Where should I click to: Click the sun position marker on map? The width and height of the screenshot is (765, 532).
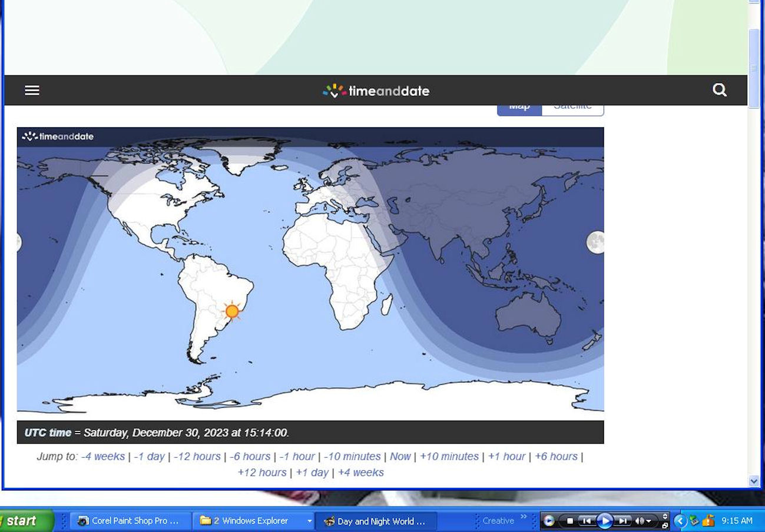click(232, 311)
